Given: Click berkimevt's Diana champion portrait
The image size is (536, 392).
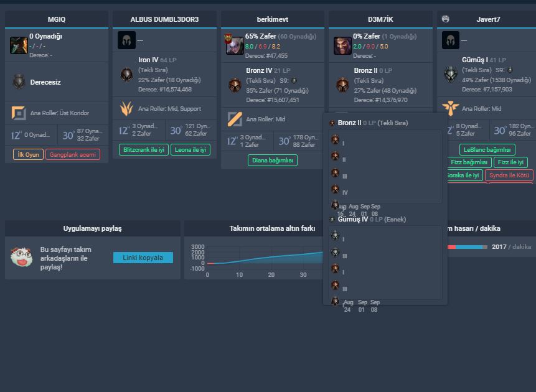Looking at the screenshot, I should pyautogui.click(x=235, y=45).
